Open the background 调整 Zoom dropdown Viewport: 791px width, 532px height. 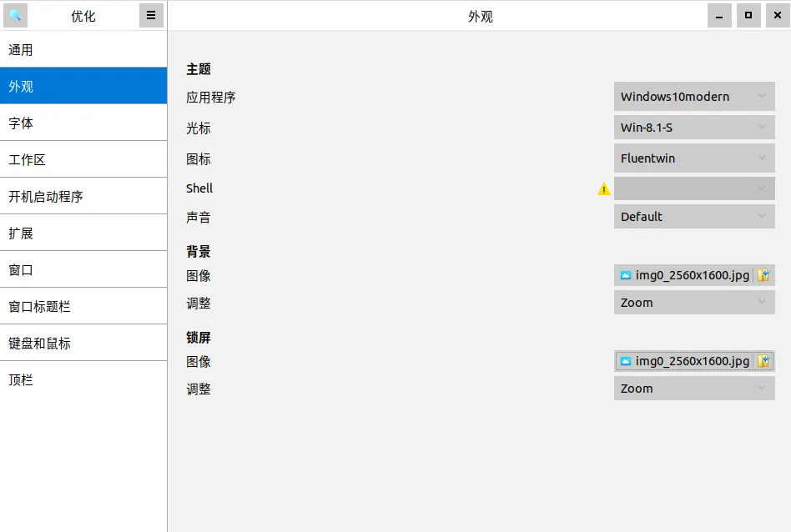pos(694,302)
